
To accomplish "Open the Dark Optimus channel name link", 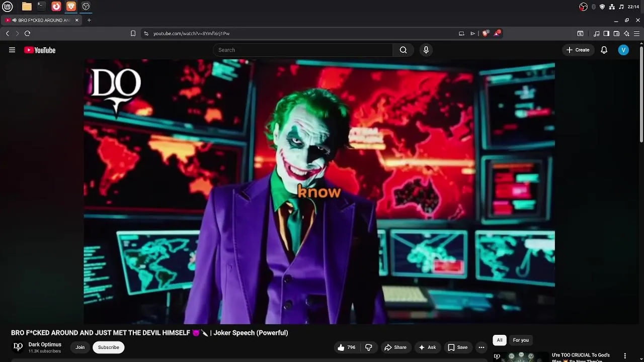I will pyautogui.click(x=45, y=344).
